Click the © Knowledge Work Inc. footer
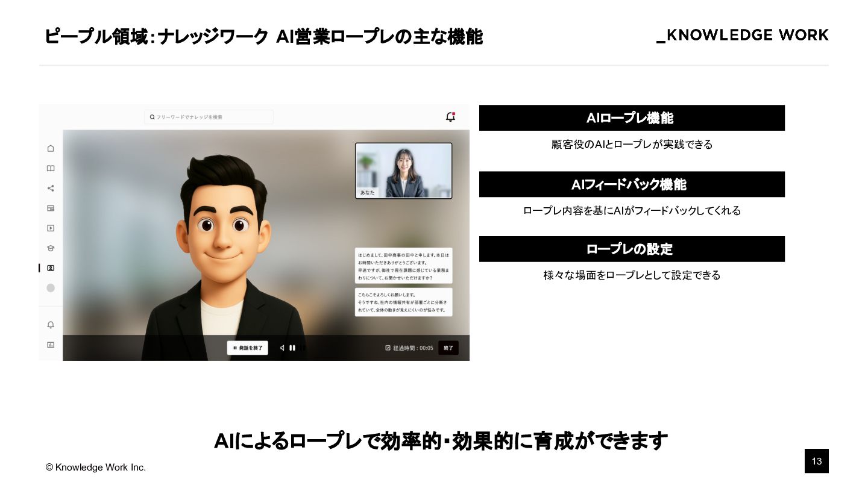 tap(96, 468)
